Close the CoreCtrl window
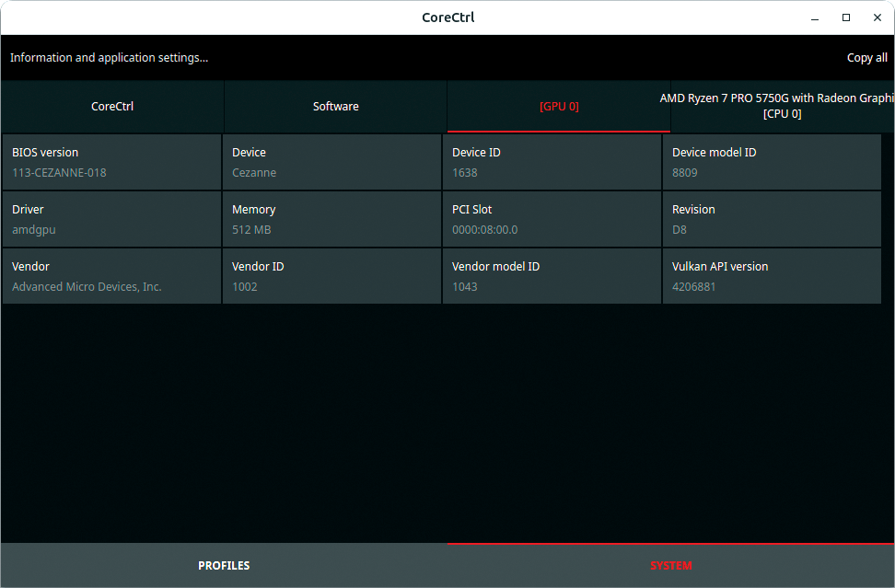Image resolution: width=895 pixels, height=588 pixels. point(878,17)
